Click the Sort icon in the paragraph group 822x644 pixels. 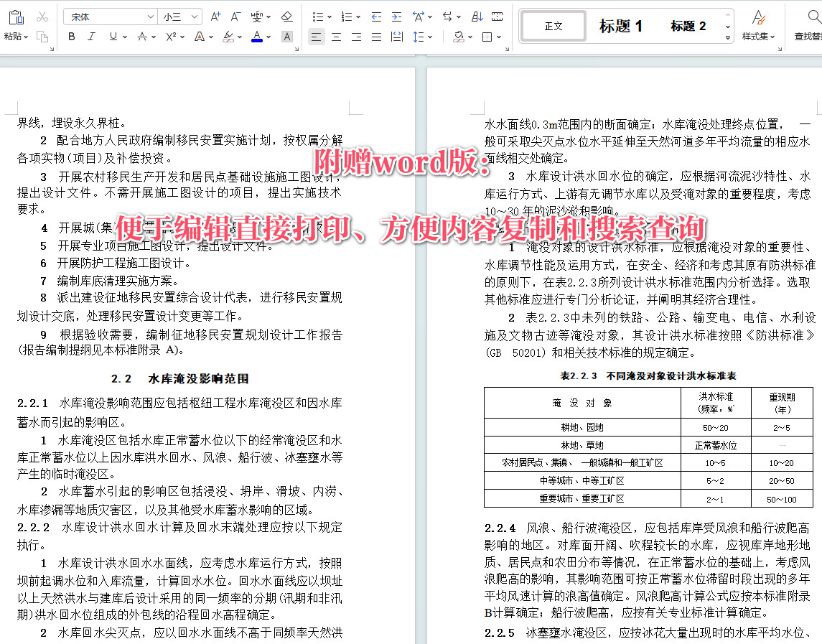click(x=477, y=17)
